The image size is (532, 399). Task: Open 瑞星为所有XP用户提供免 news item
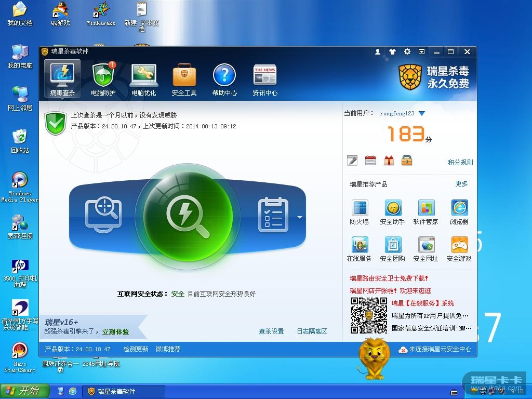click(430, 316)
